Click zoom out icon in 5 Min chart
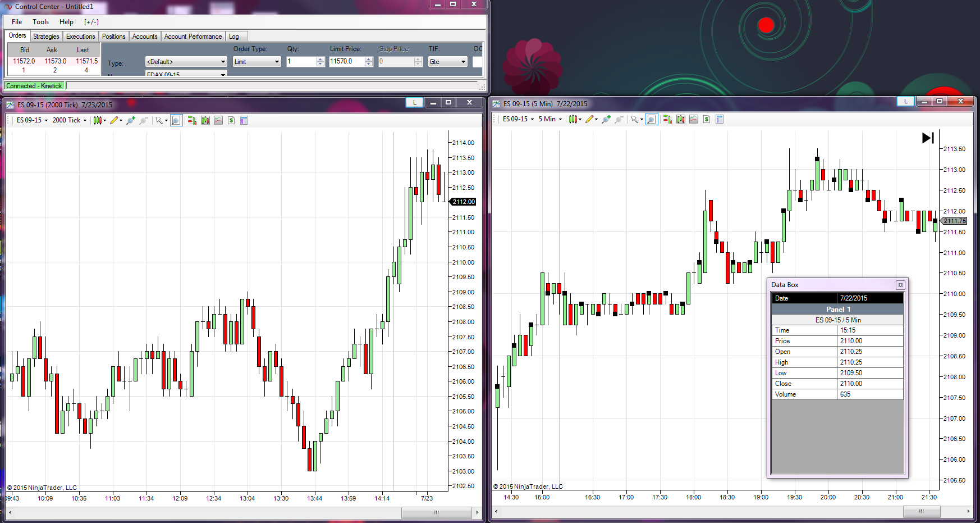This screenshot has width=980, height=523. [x=619, y=119]
